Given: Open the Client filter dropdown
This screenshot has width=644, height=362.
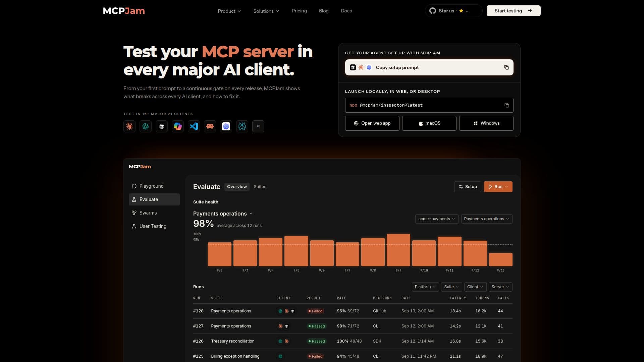Looking at the screenshot, I should click(x=475, y=287).
